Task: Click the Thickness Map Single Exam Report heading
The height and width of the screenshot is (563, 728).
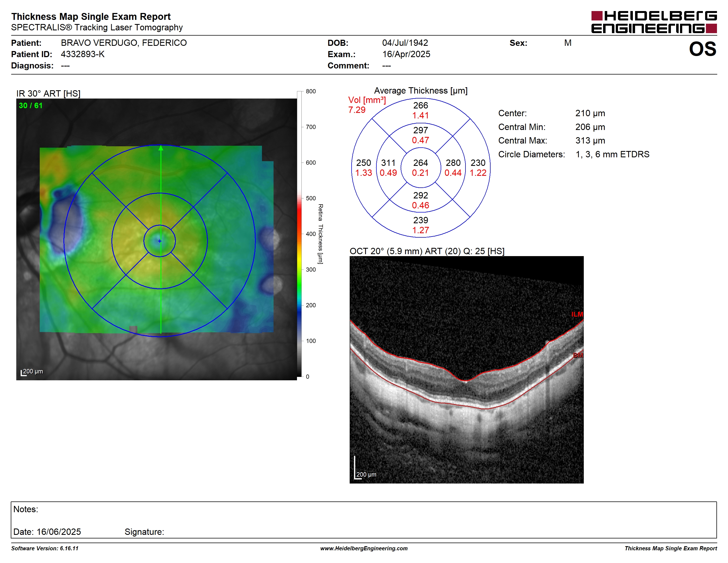Action: [x=91, y=16]
